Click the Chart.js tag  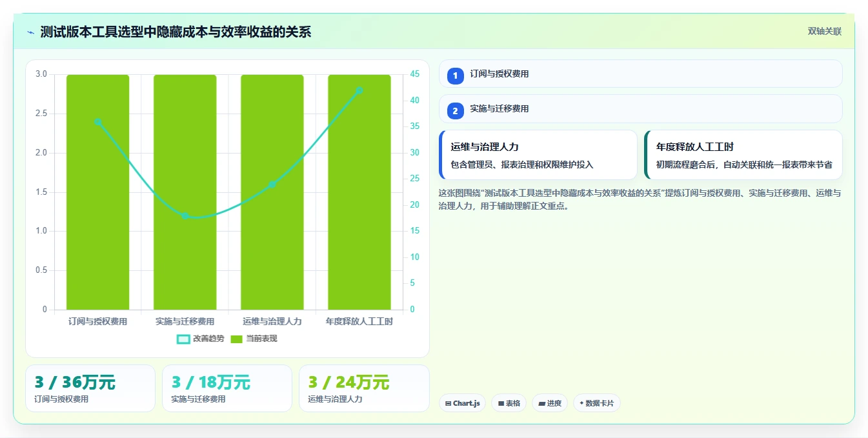pos(463,403)
